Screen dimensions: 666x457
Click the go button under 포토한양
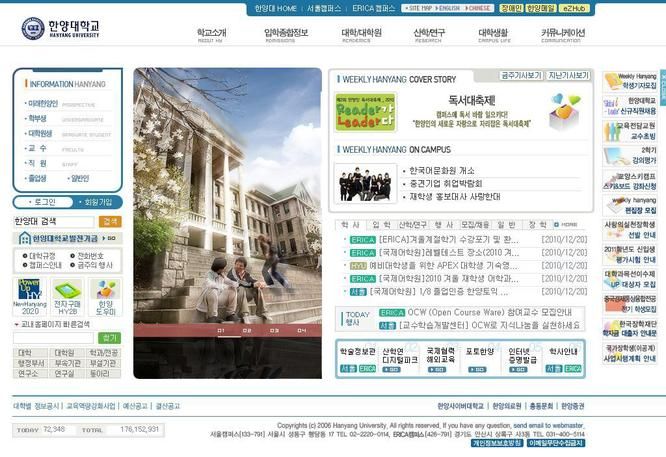coord(477,370)
